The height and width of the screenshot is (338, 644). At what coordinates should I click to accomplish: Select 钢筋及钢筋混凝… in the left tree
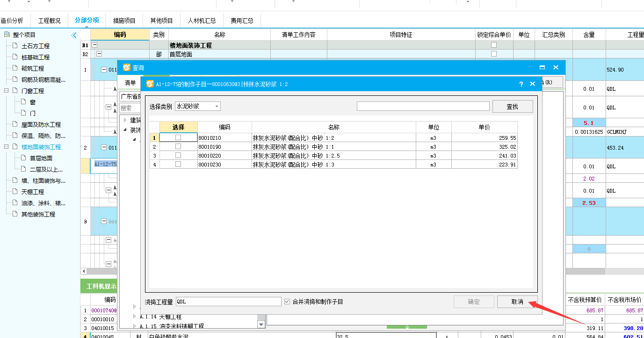[43, 79]
